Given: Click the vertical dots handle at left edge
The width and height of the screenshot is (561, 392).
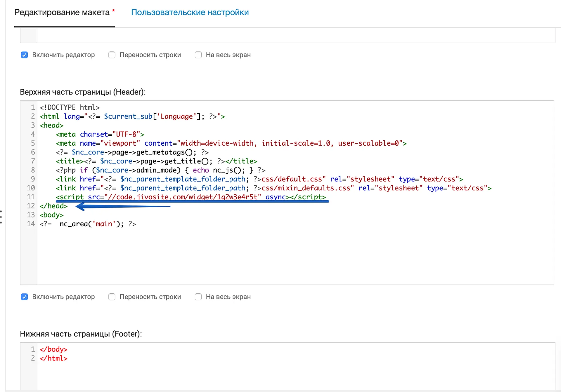Looking at the screenshot, I should [x=1, y=217].
